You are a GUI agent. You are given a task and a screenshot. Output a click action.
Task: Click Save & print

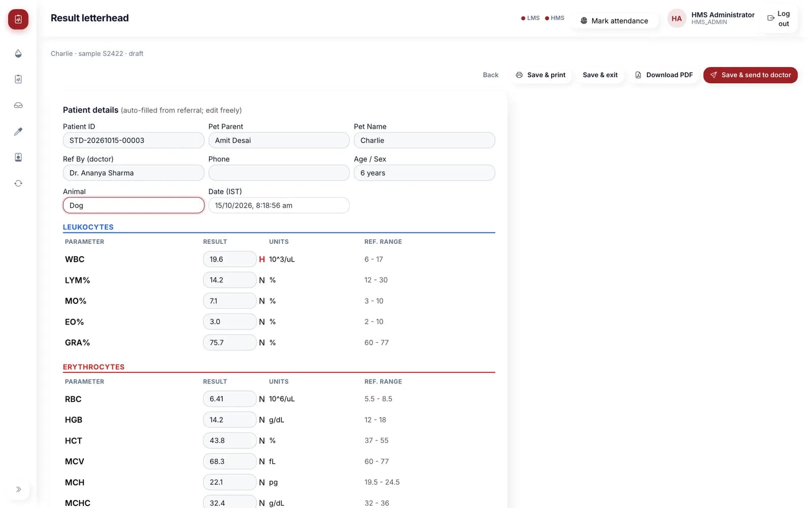click(540, 75)
